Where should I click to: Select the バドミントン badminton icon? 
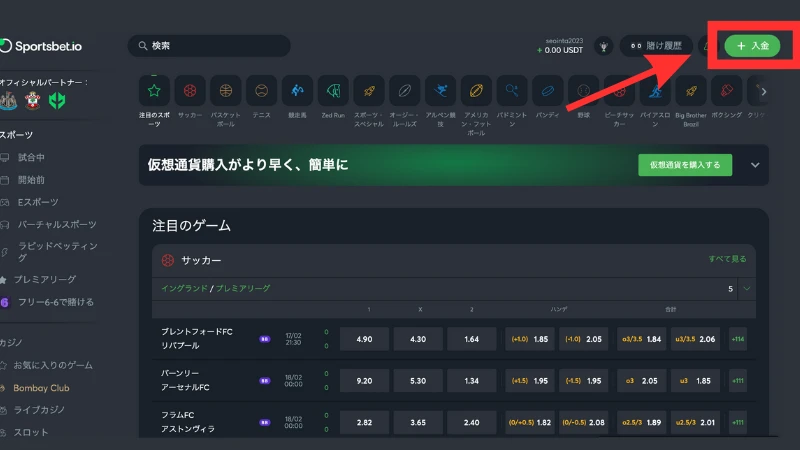[x=512, y=91]
